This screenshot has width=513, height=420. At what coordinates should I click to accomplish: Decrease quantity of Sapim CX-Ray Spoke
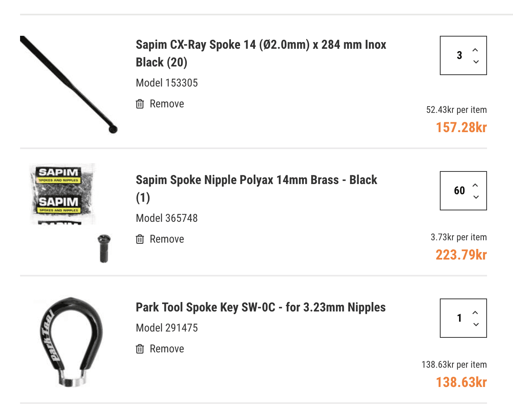coord(476,62)
